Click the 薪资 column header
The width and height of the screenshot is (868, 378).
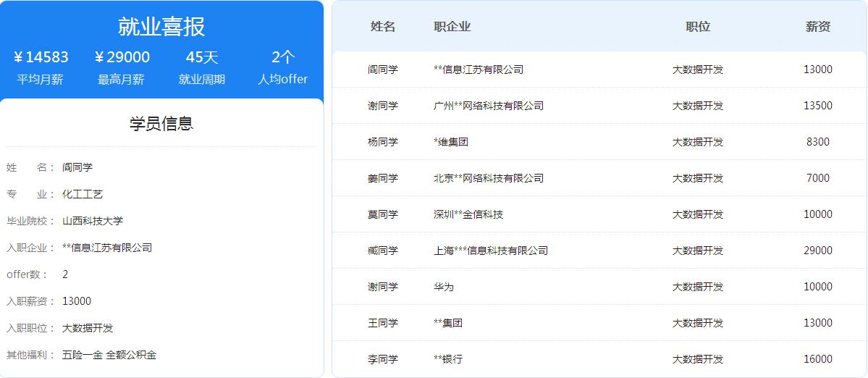click(x=817, y=27)
